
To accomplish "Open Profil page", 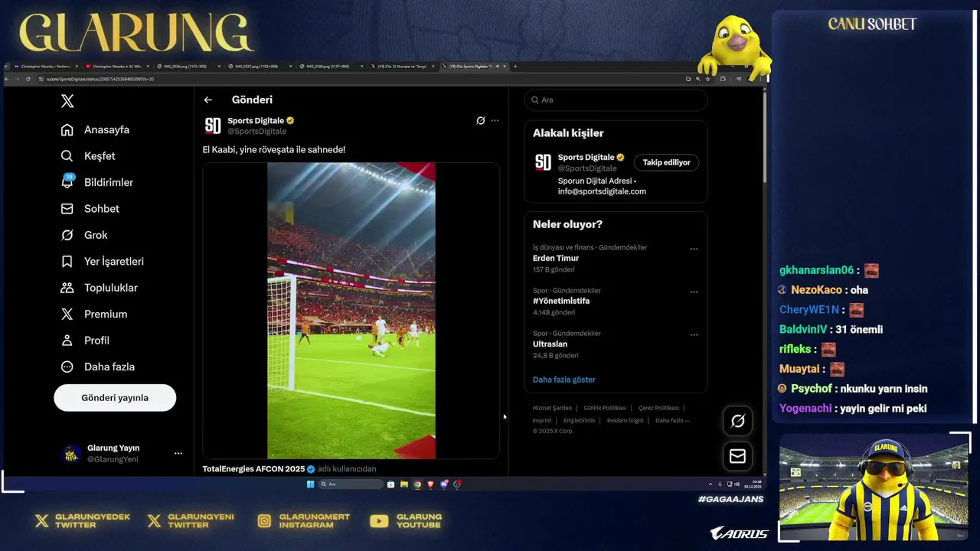I will pos(85,341).
